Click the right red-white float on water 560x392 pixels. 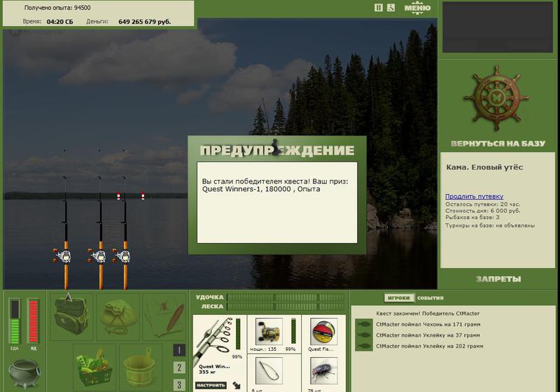click(143, 195)
